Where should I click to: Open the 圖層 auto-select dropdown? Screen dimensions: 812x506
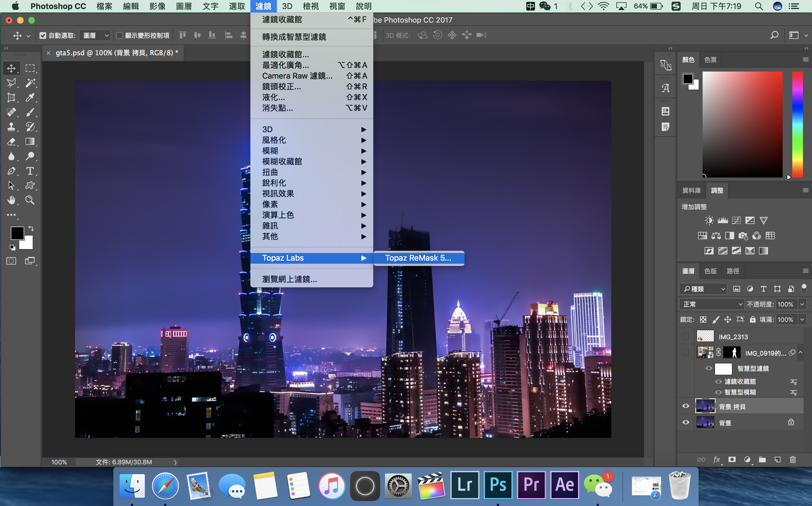95,35
